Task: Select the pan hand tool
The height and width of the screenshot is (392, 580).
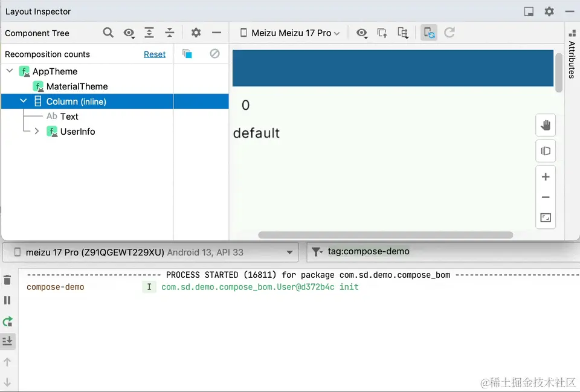Action: 546,125
